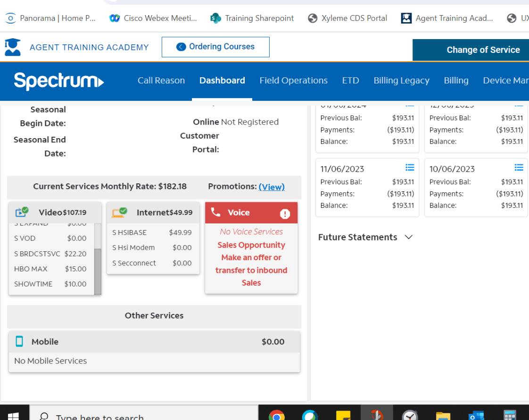Open Google Chrome from the taskbar
The width and height of the screenshot is (529, 420).
277,415
